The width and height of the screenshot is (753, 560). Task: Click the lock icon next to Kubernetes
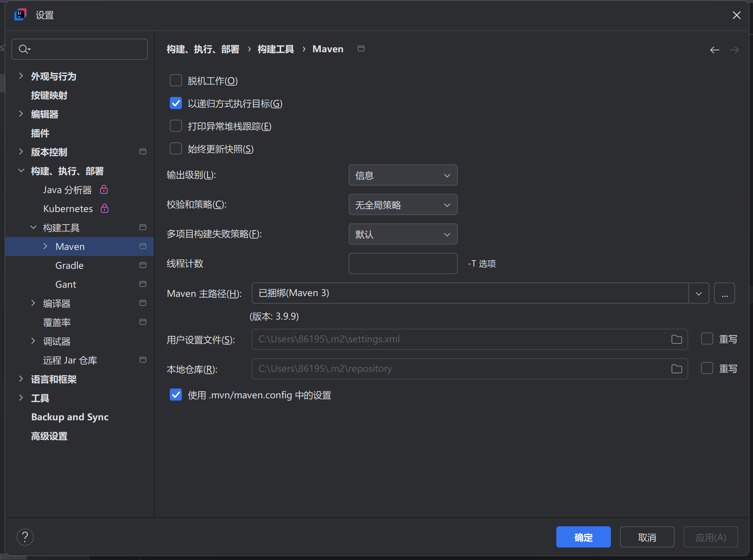(x=105, y=209)
